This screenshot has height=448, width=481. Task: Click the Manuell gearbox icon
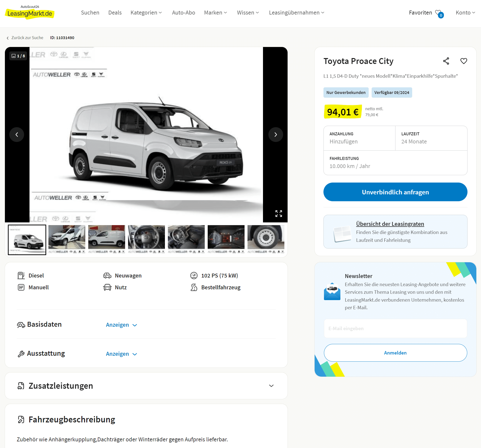coord(21,287)
